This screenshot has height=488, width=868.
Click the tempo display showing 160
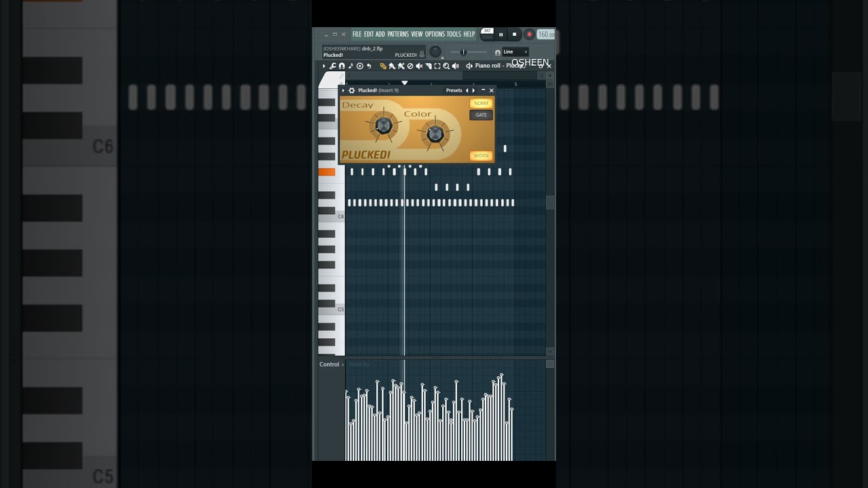[546, 35]
